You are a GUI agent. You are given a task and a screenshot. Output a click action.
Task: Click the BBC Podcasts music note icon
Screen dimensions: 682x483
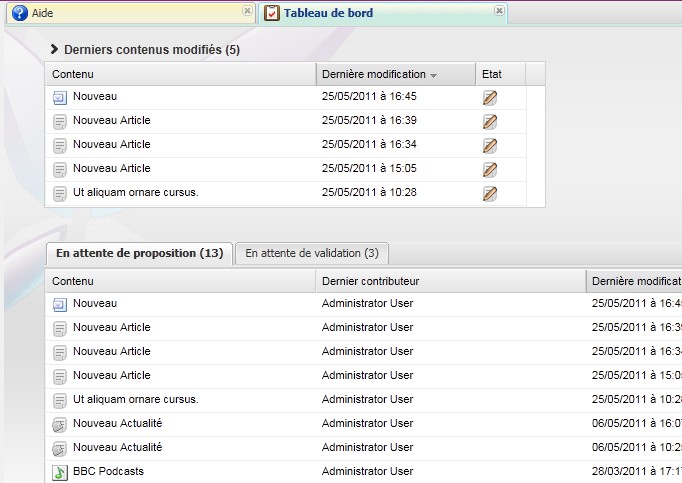point(60,471)
